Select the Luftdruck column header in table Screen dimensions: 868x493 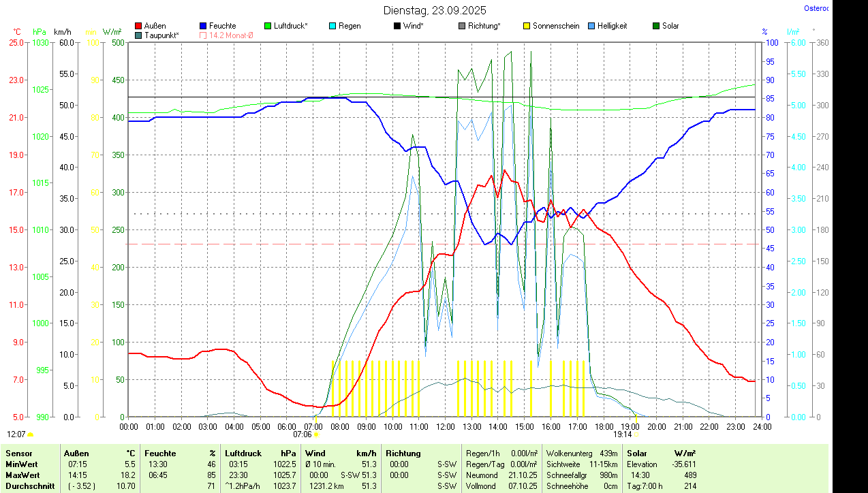243,454
